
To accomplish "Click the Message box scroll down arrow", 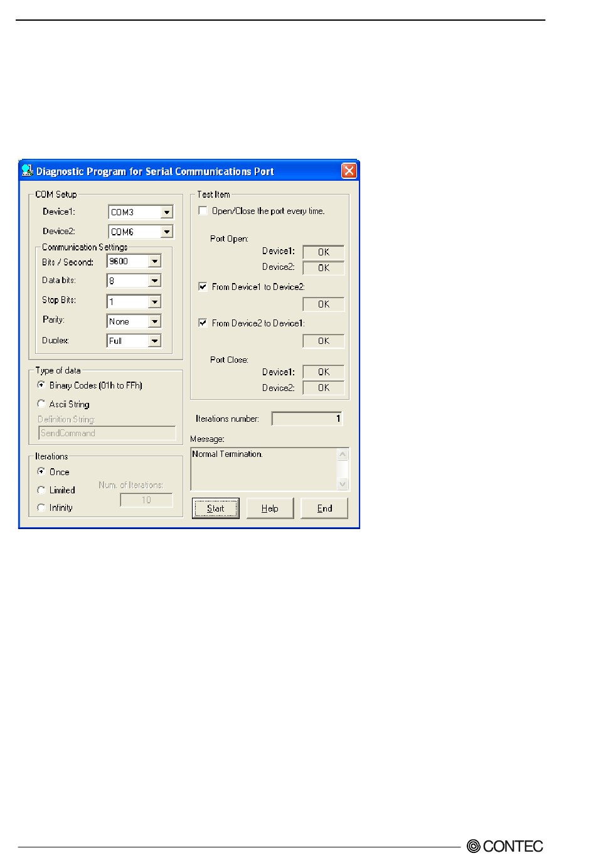I will (343, 484).
